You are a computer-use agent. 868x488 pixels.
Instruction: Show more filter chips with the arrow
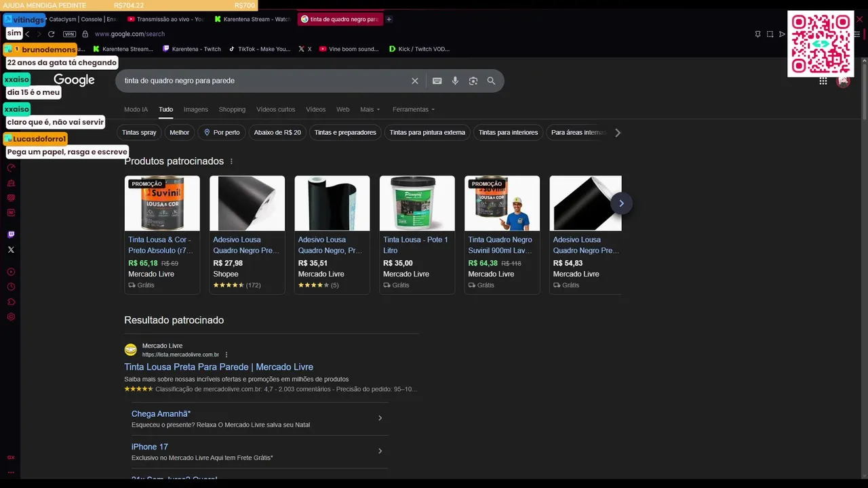(617, 133)
